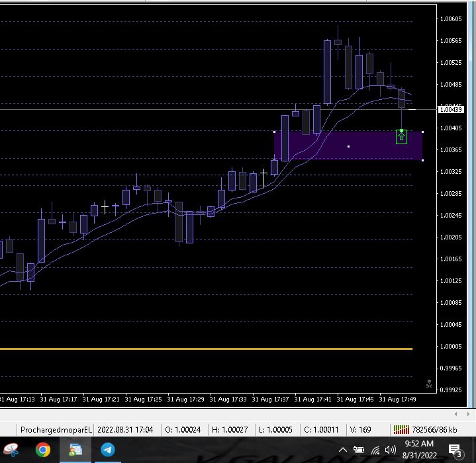The width and height of the screenshot is (476, 463).
Task: Click the H: 1.00027 high price field
Action: pyautogui.click(x=230, y=429)
